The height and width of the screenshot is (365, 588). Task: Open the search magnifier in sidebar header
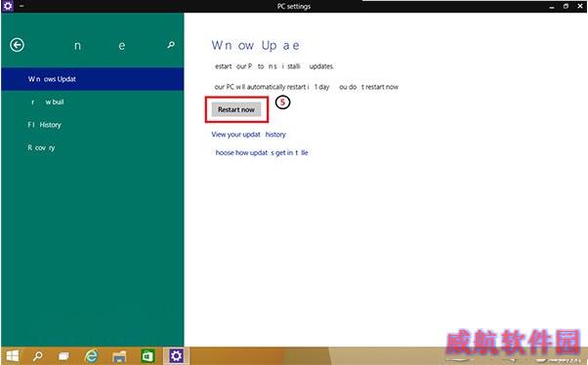(171, 45)
